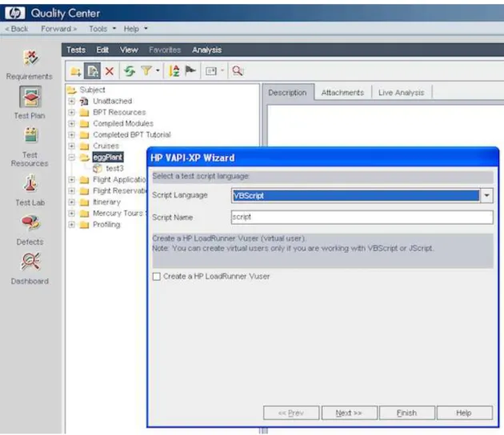Screen dimensions: 504x435
Task: Open the Script Language dropdown arrow
Action: [x=487, y=195]
